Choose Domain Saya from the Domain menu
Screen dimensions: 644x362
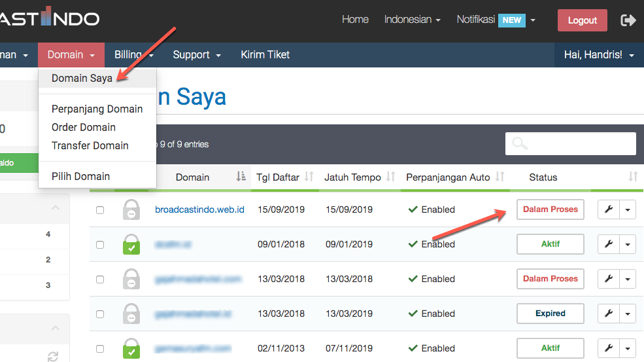[82, 79]
